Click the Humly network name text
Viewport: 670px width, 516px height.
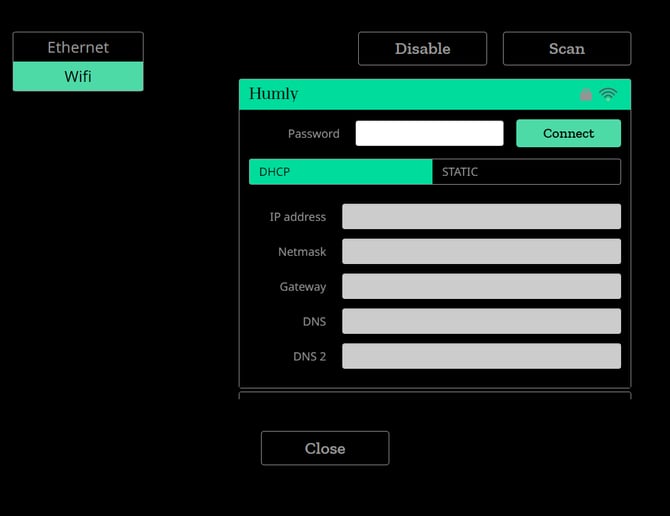tap(273, 94)
